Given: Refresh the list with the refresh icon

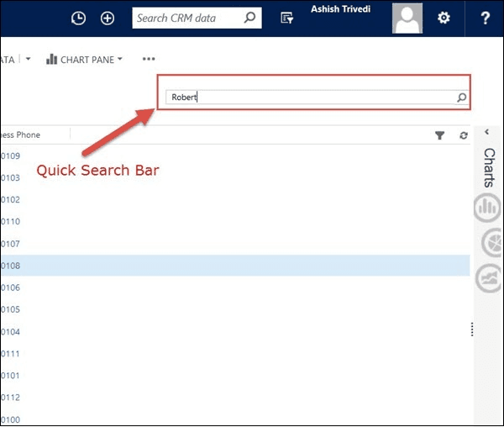Looking at the screenshot, I should click(463, 135).
